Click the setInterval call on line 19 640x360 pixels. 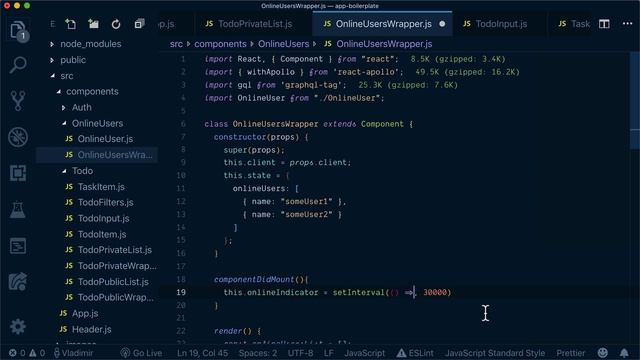coord(358,292)
